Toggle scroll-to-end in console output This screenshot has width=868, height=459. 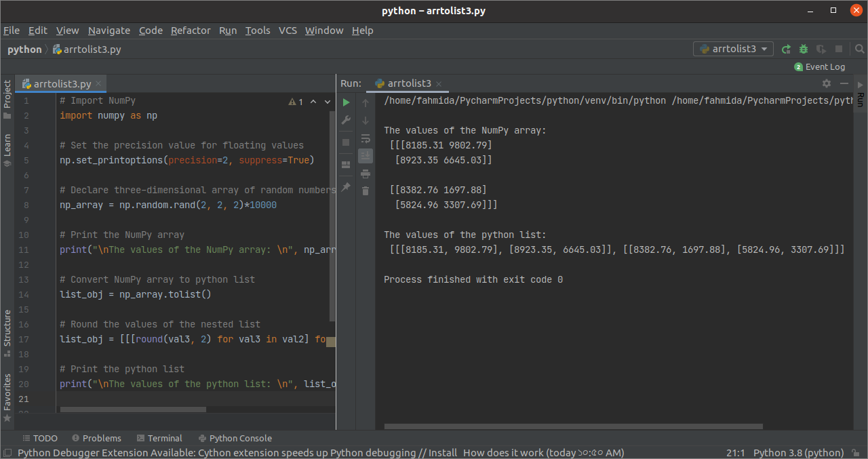(366, 155)
